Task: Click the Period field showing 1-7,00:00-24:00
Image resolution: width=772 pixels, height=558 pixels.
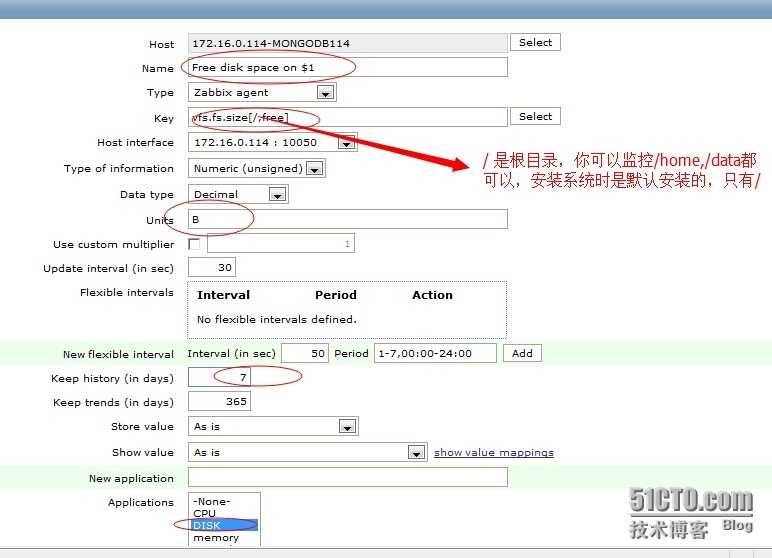Action: [x=435, y=353]
